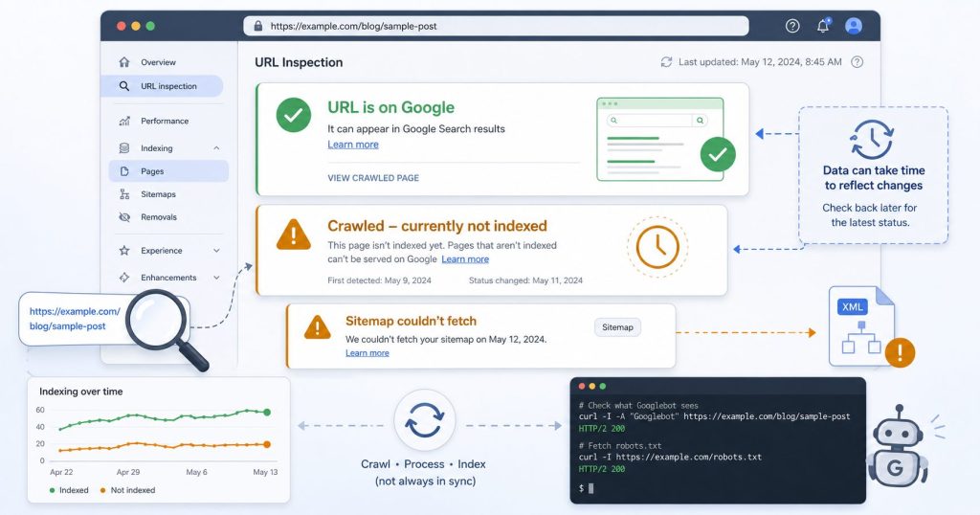Image resolution: width=980 pixels, height=515 pixels.
Task: Collapse the Indexing section chevron
Action: tap(216, 148)
